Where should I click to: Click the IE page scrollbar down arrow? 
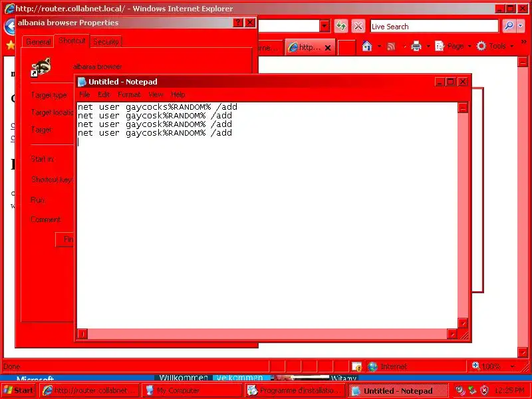point(523,352)
